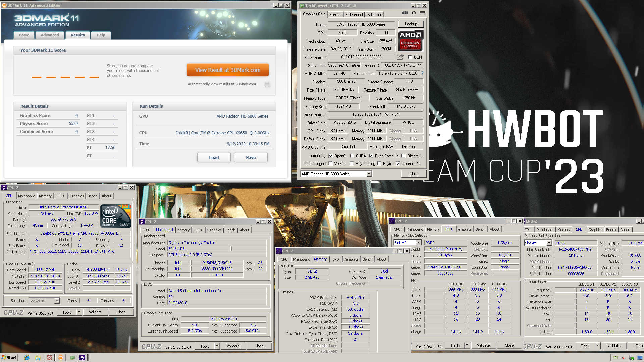The width and height of the screenshot is (644, 362).
Task: Click the Lookup button in GPU-Z
Action: pyautogui.click(x=411, y=24)
